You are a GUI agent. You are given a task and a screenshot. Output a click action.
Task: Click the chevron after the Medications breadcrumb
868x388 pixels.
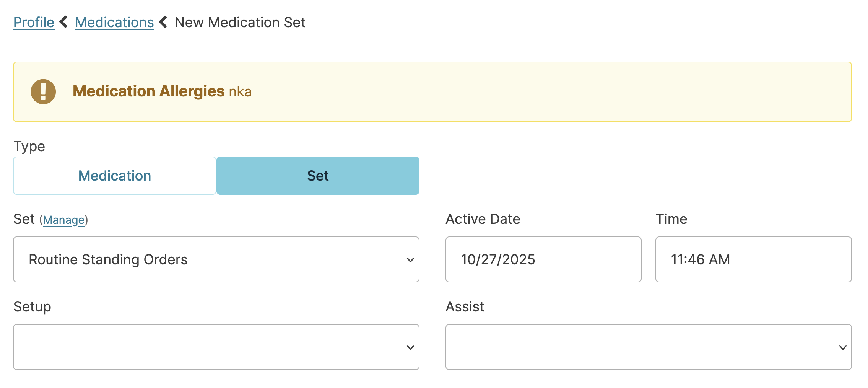tap(163, 22)
